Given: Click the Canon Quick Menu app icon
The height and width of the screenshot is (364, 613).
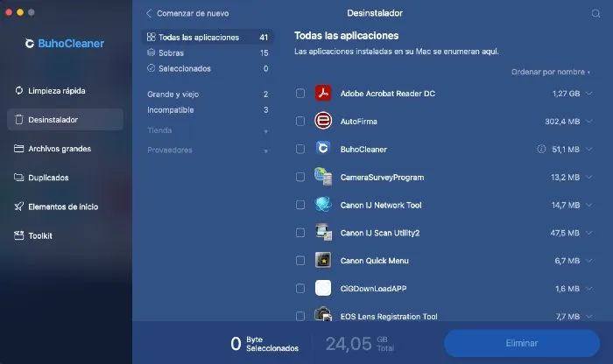Looking at the screenshot, I should [x=323, y=260].
